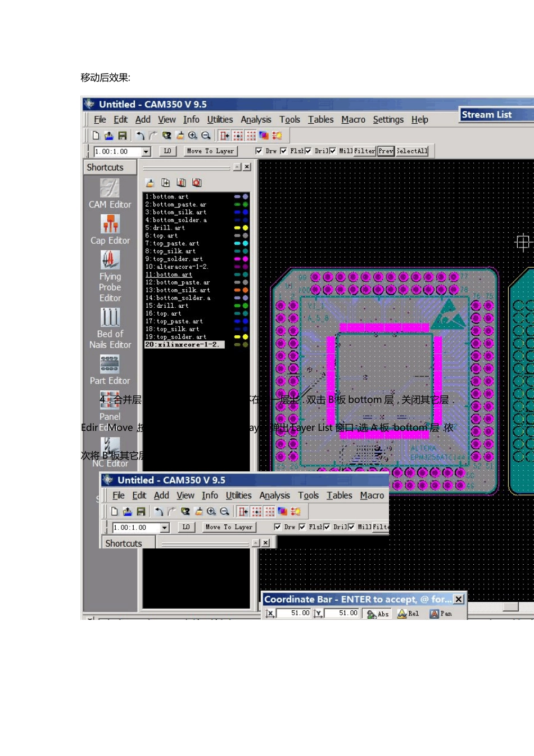The image size is (534, 756).
Task: Click Pan icon in Coordinate Bar
Action: tap(441, 614)
